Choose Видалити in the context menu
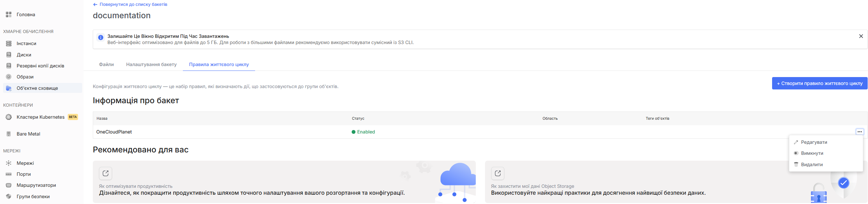The height and width of the screenshot is (204, 868). (x=812, y=165)
